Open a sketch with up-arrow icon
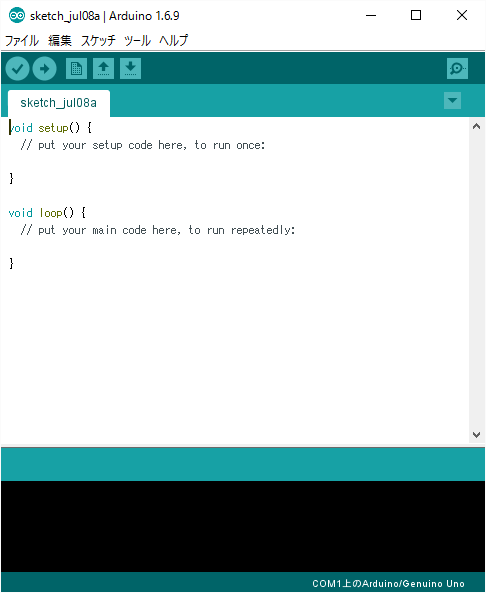The height and width of the screenshot is (593, 486). click(104, 68)
